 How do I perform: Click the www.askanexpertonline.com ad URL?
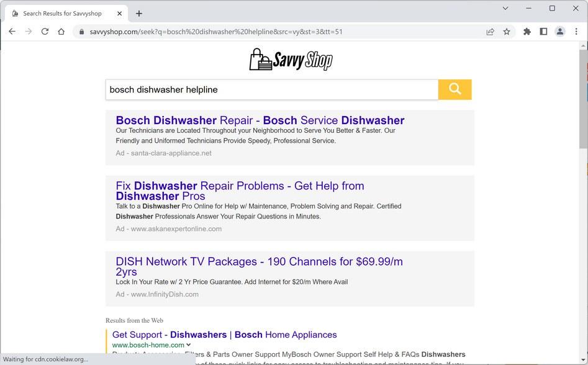[176, 228]
